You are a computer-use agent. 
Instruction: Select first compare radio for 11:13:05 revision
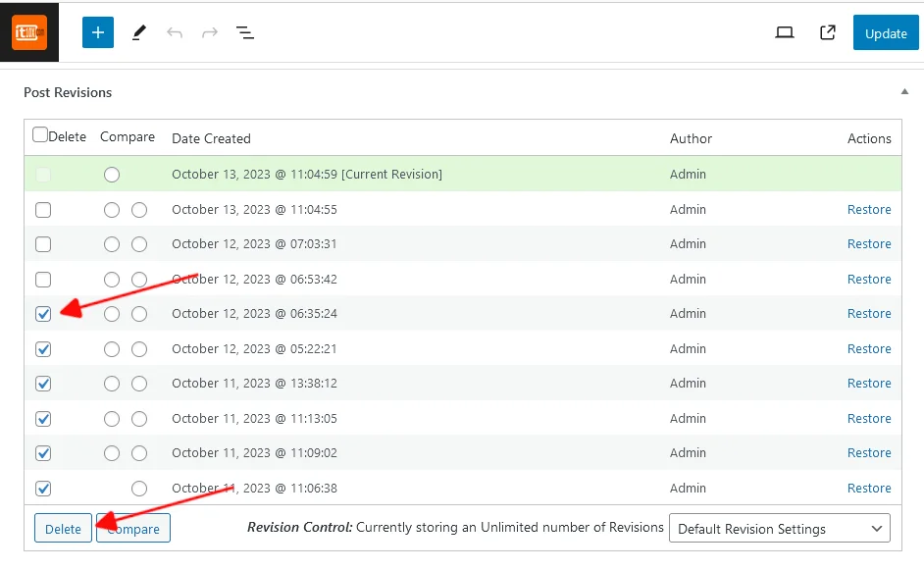pyautogui.click(x=112, y=419)
